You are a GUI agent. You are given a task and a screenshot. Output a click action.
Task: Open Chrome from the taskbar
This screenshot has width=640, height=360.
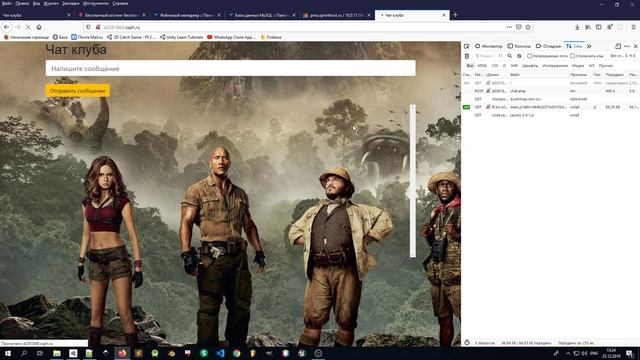point(237,353)
